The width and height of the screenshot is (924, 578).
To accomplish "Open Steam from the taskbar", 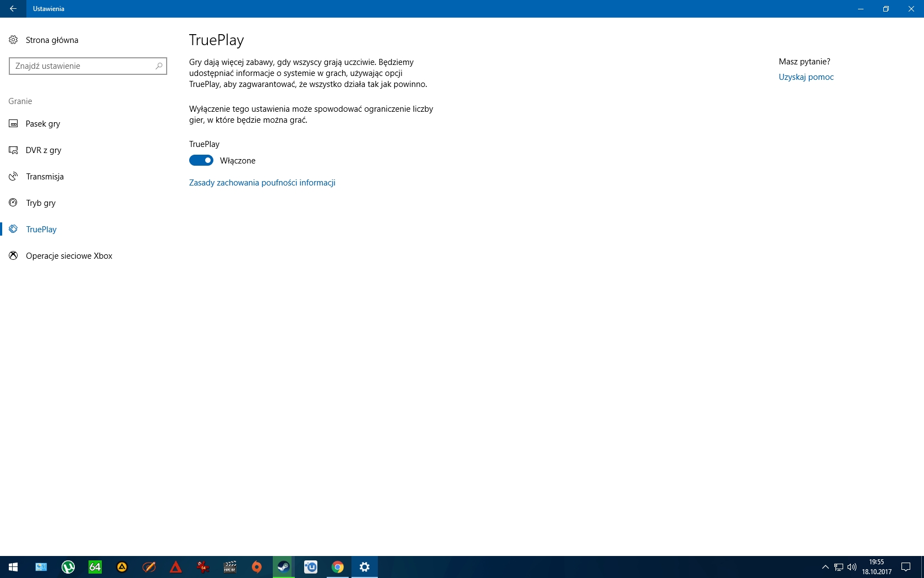I will coord(283,567).
